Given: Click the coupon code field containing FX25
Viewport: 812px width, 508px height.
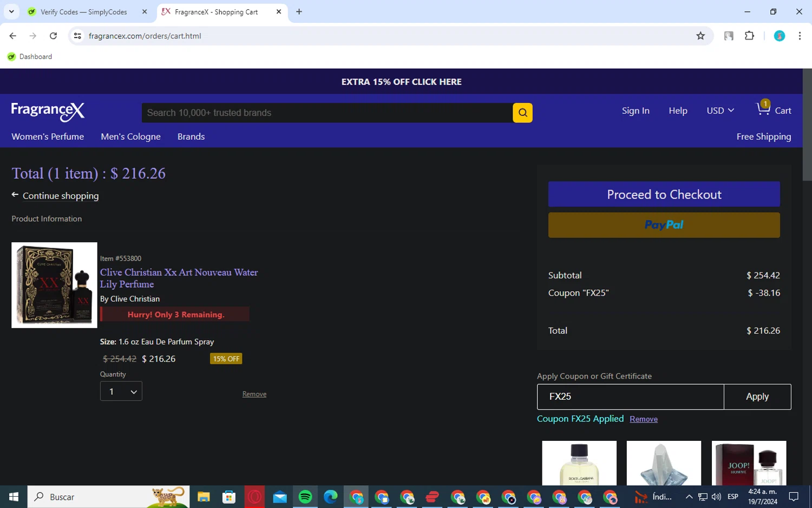Looking at the screenshot, I should [630, 396].
